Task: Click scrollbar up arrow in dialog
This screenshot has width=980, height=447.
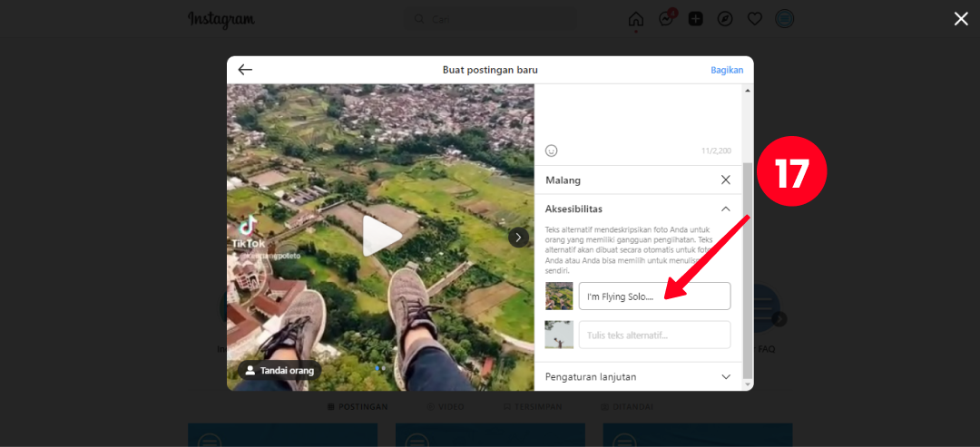Action: click(748, 91)
